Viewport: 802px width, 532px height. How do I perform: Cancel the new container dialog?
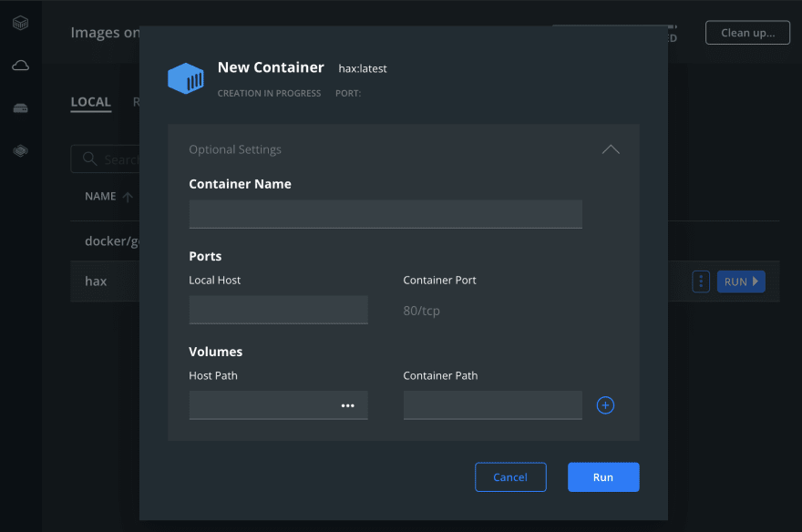(x=510, y=477)
